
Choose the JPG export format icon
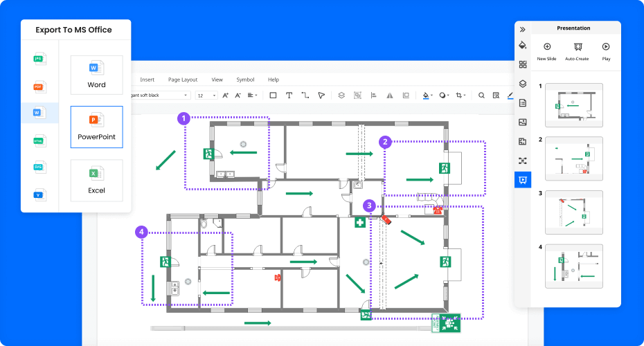coord(39,60)
